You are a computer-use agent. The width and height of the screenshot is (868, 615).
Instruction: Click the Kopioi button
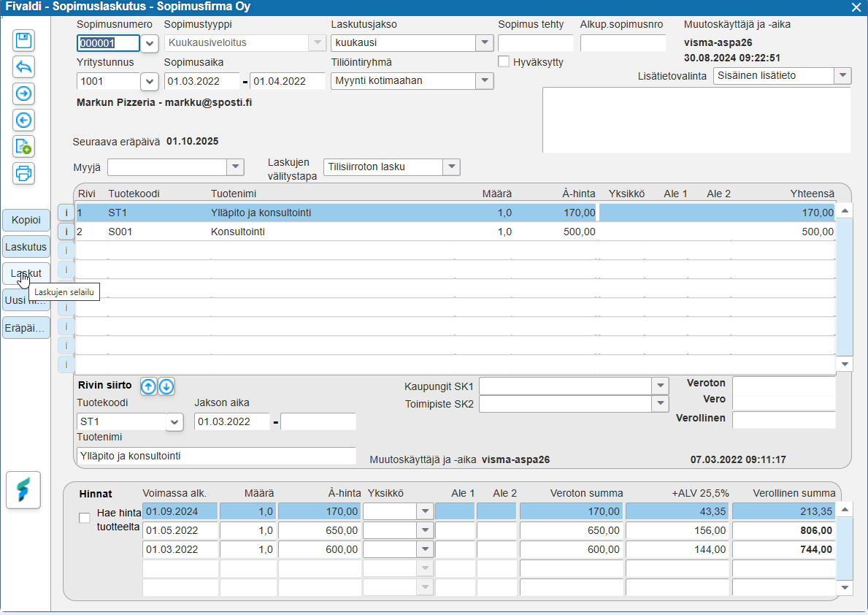pos(26,221)
